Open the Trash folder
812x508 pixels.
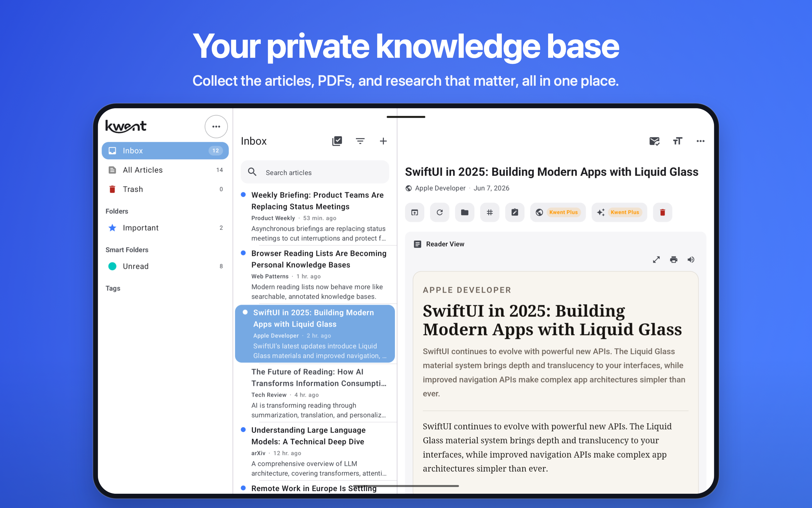(x=165, y=189)
